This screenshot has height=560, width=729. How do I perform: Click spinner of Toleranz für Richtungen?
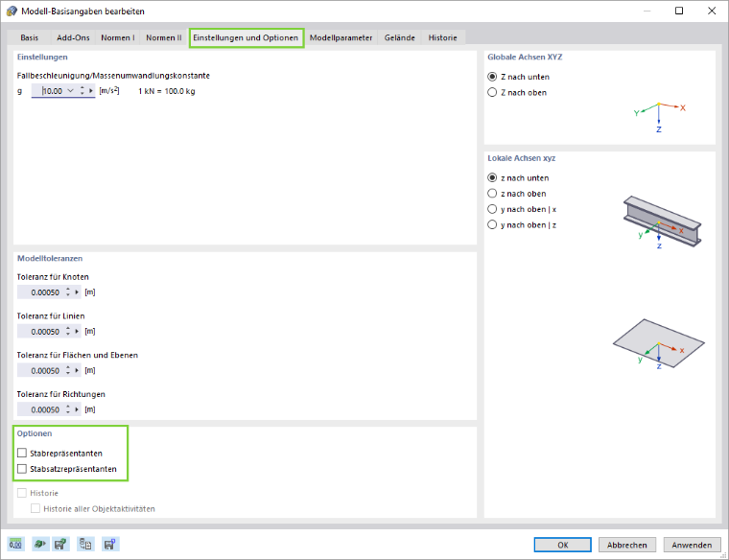pyautogui.click(x=68, y=409)
